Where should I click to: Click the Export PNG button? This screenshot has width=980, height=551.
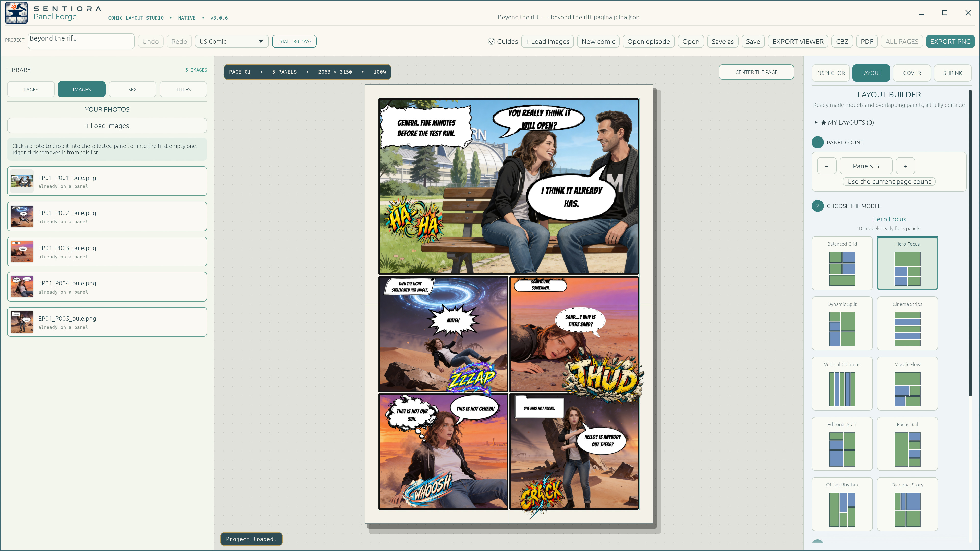tap(950, 41)
